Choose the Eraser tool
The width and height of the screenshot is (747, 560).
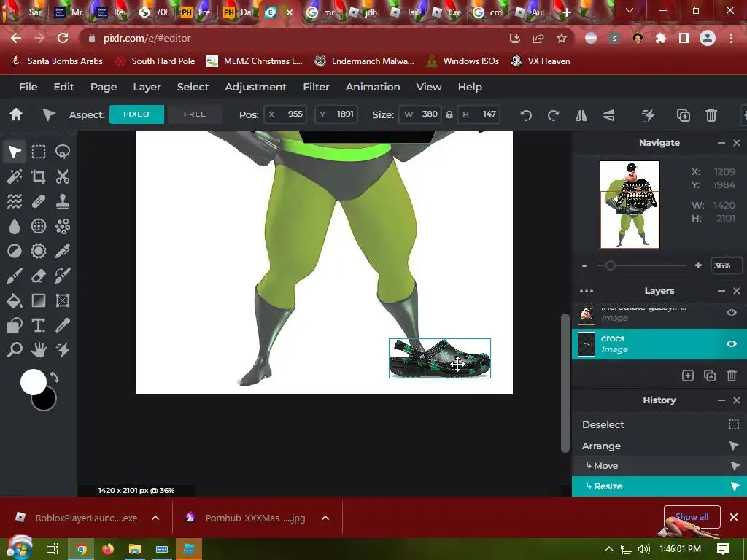[x=39, y=276]
